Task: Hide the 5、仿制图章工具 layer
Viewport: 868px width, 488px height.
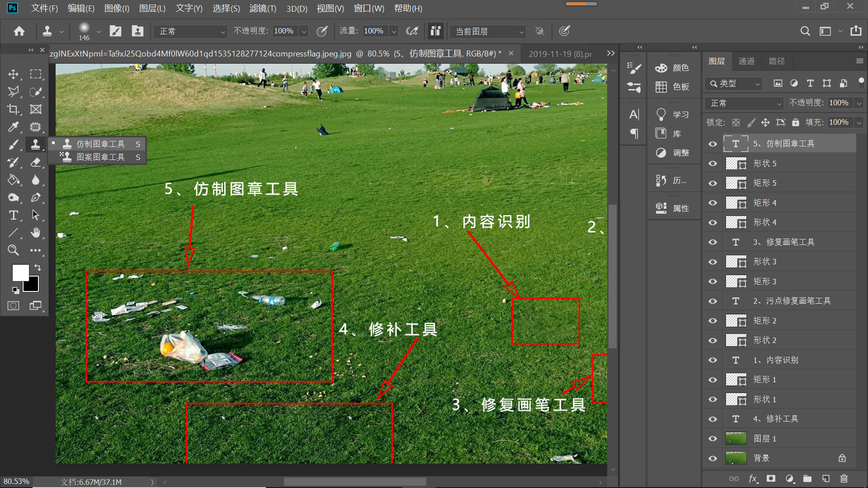Action: coord(713,144)
